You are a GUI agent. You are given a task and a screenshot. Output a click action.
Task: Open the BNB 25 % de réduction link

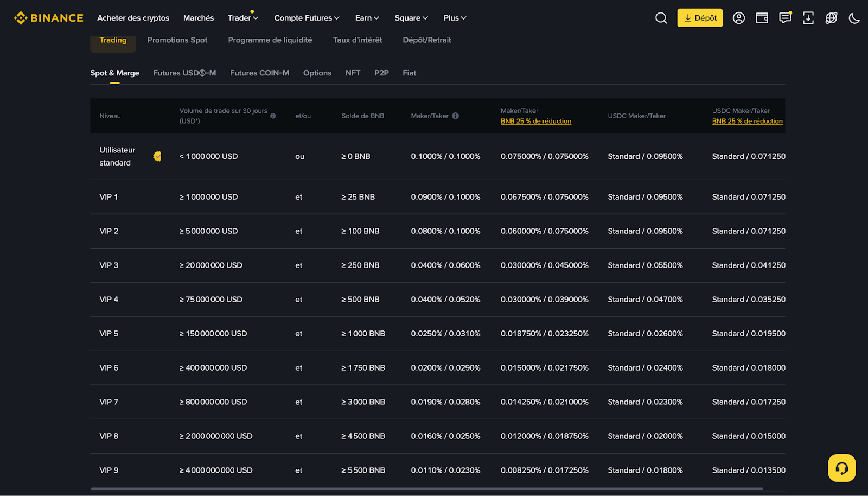535,121
